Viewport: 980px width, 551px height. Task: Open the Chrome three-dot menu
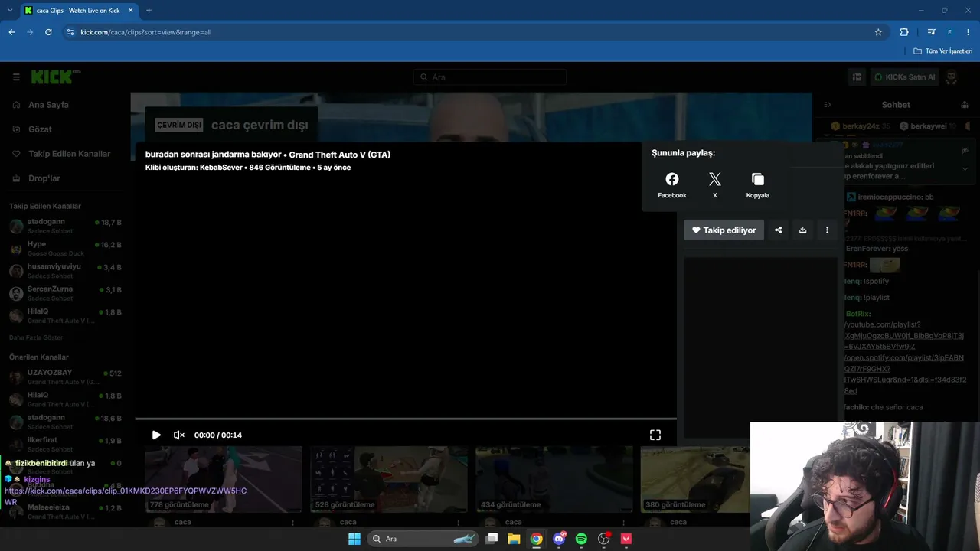click(969, 32)
